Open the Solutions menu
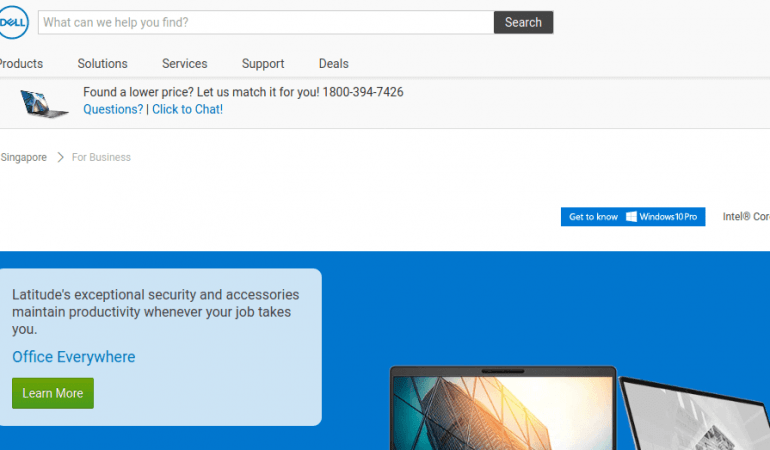This screenshot has height=450, width=770. coord(103,64)
